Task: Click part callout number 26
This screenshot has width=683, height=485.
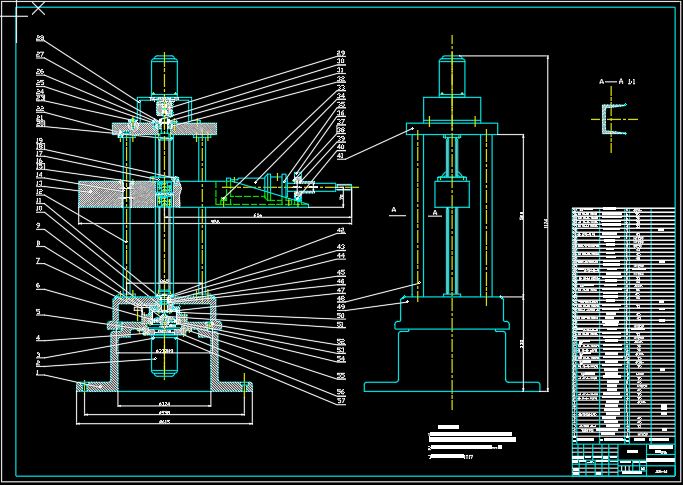Action: 40,72
